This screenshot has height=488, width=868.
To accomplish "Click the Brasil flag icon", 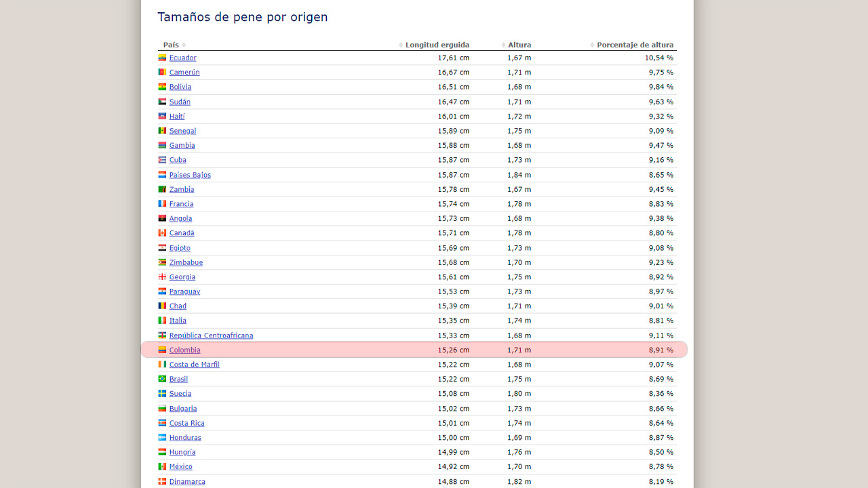I will [x=162, y=379].
